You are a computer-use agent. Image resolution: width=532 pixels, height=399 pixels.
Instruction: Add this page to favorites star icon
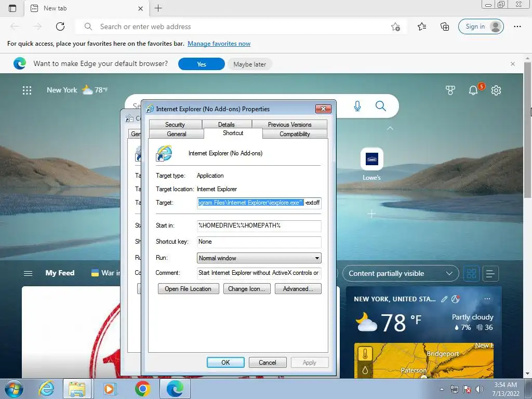tap(395, 26)
